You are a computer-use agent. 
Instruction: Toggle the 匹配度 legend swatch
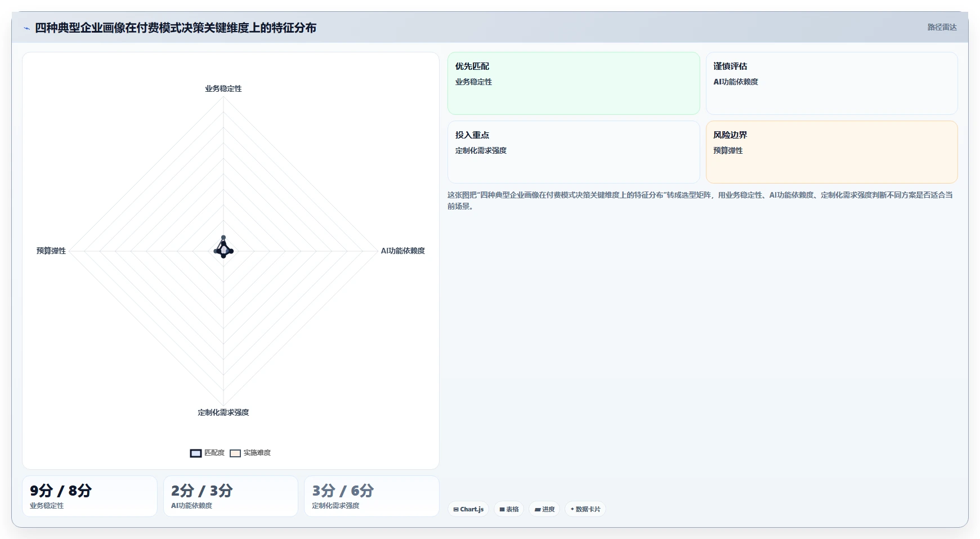coord(196,453)
